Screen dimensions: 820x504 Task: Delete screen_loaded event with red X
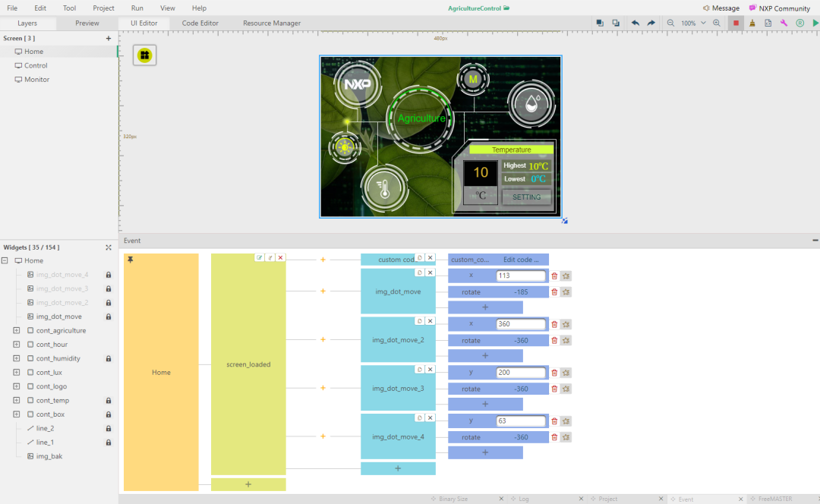click(280, 258)
